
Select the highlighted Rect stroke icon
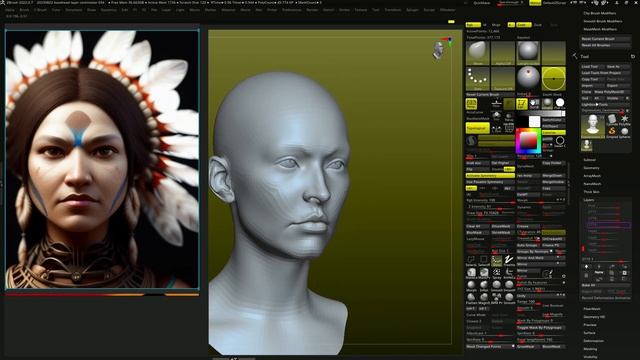497,260
